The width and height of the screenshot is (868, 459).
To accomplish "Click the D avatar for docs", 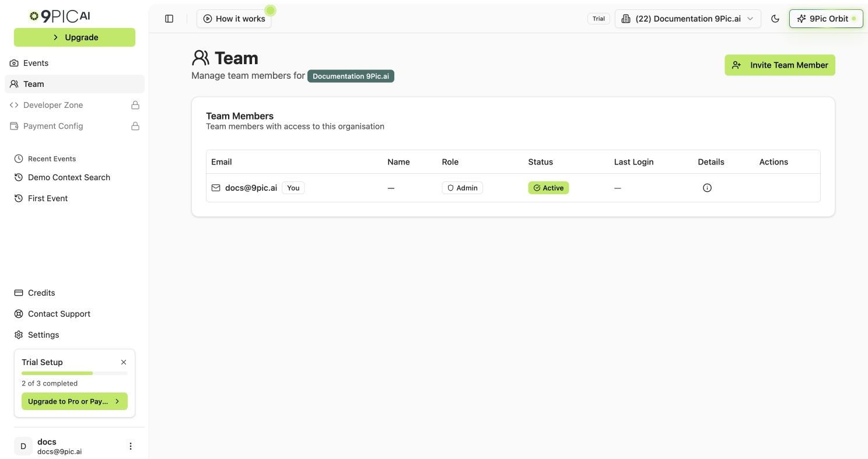I will [23, 446].
